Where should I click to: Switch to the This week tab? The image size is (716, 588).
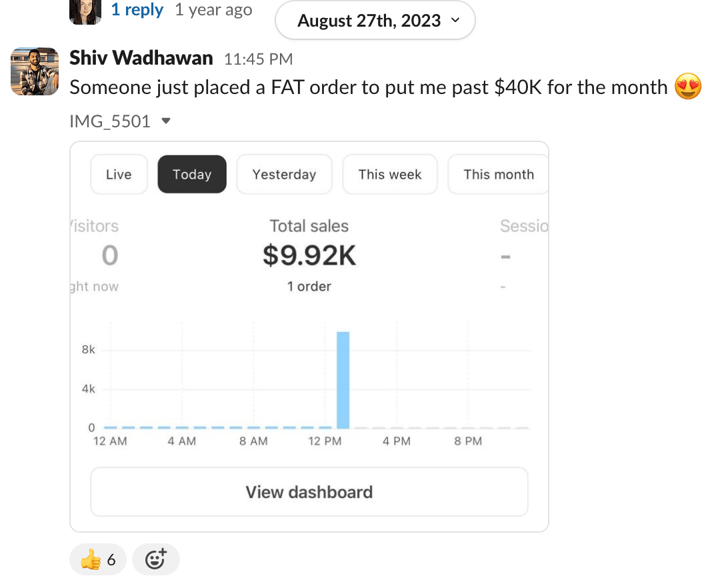click(390, 175)
